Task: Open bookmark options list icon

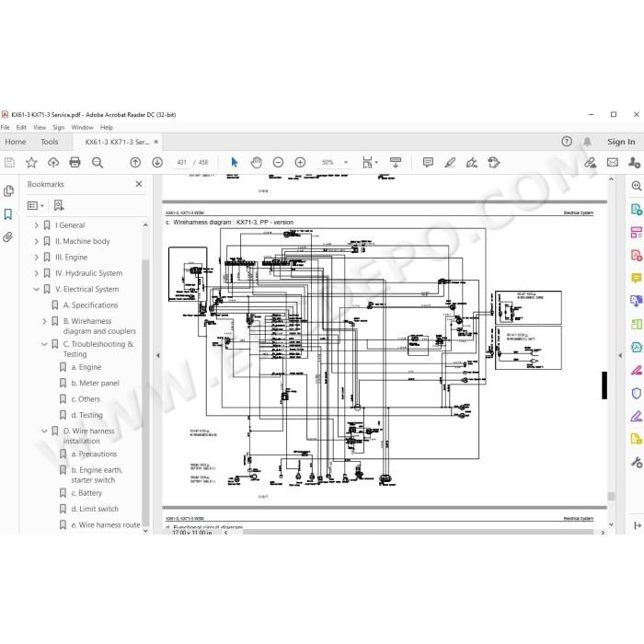Action: tap(35, 205)
